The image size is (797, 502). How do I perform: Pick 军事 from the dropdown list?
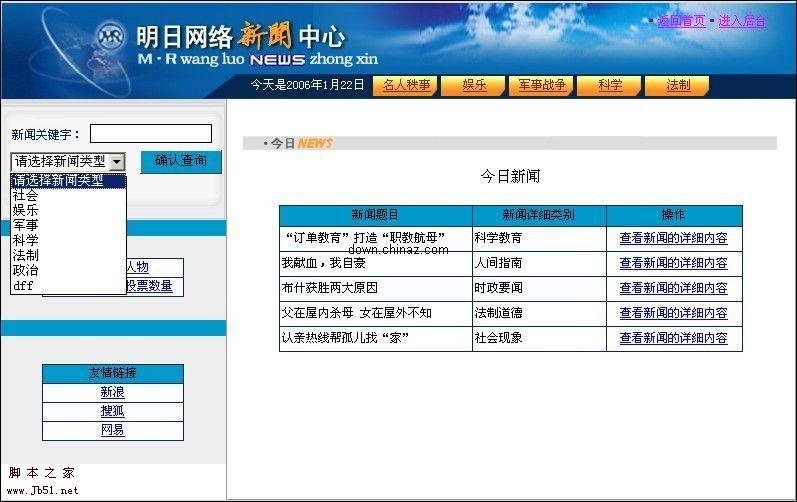68,225
